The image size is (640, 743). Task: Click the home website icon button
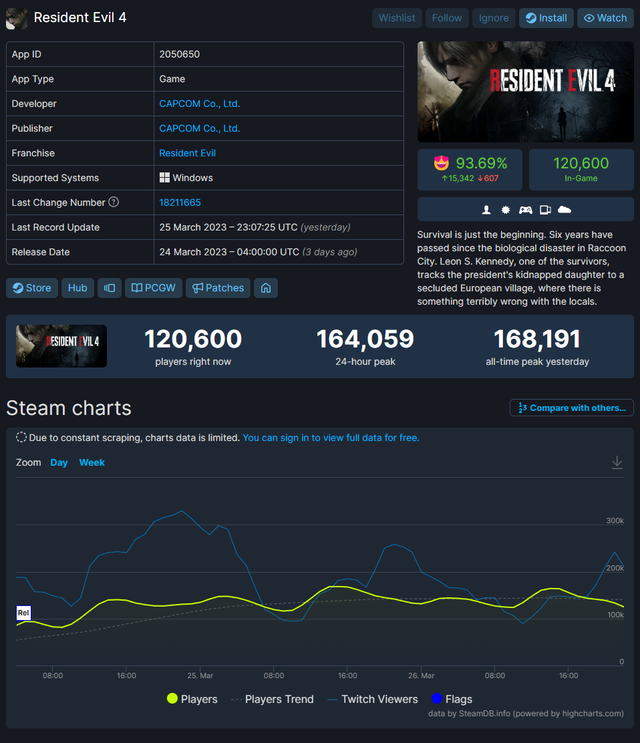(x=266, y=288)
